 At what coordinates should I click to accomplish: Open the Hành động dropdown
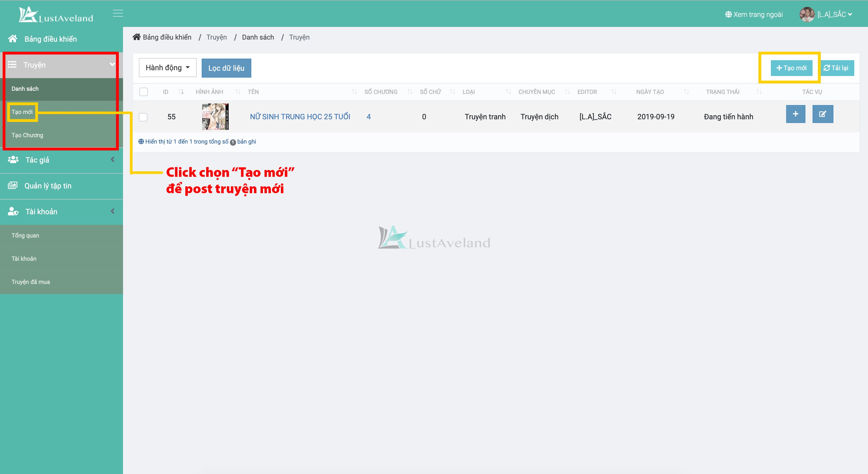167,68
